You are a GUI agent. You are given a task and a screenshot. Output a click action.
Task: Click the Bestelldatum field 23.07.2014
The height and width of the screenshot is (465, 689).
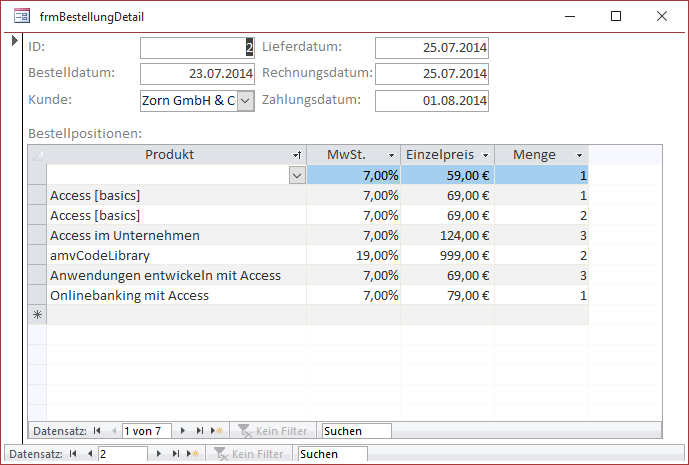197,73
